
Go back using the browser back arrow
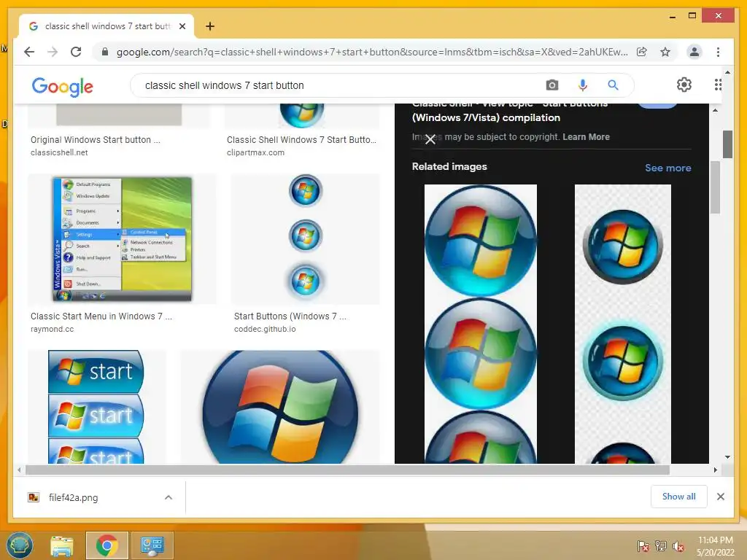[29, 52]
